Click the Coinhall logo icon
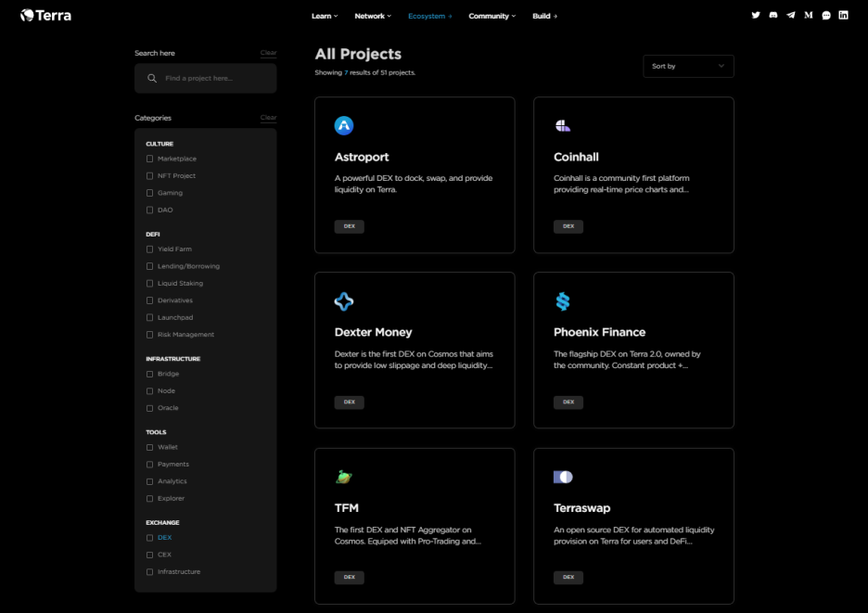 (563, 126)
